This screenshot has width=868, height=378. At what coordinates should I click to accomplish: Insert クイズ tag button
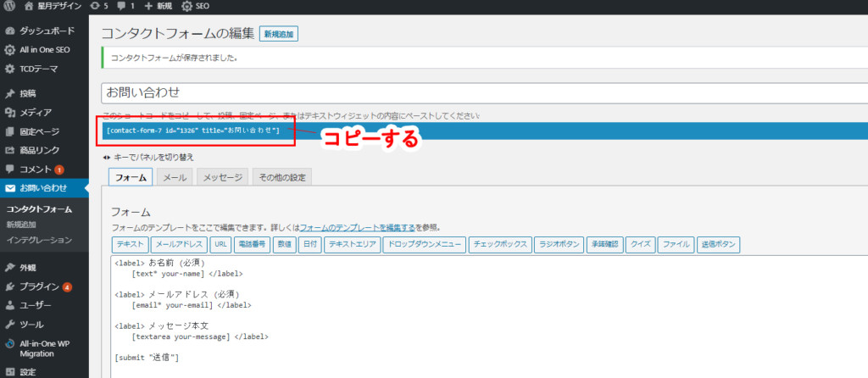(x=641, y=244)
